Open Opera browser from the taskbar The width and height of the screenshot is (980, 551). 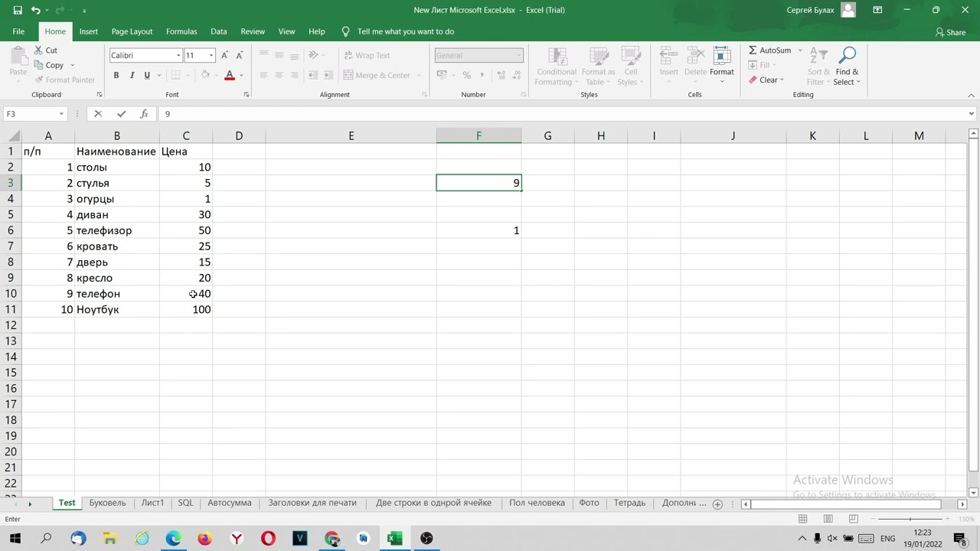point(268,539)
